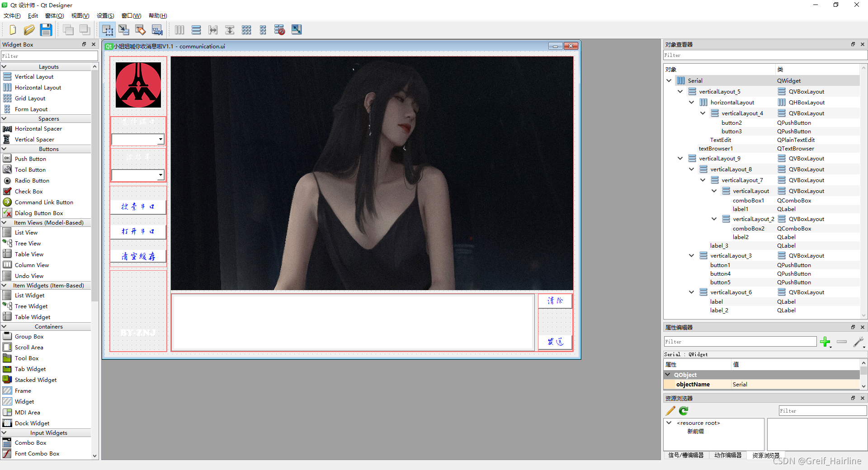
Task: Select the Edit Tab Order mode icon
Action: tap(157, 30)
